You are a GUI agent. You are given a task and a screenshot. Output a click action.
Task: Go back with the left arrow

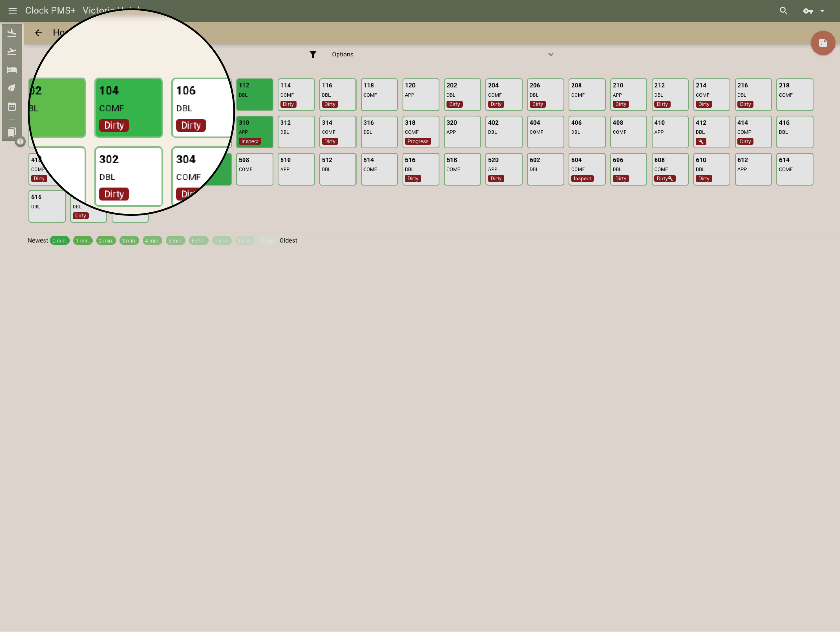tap(38, 33)
